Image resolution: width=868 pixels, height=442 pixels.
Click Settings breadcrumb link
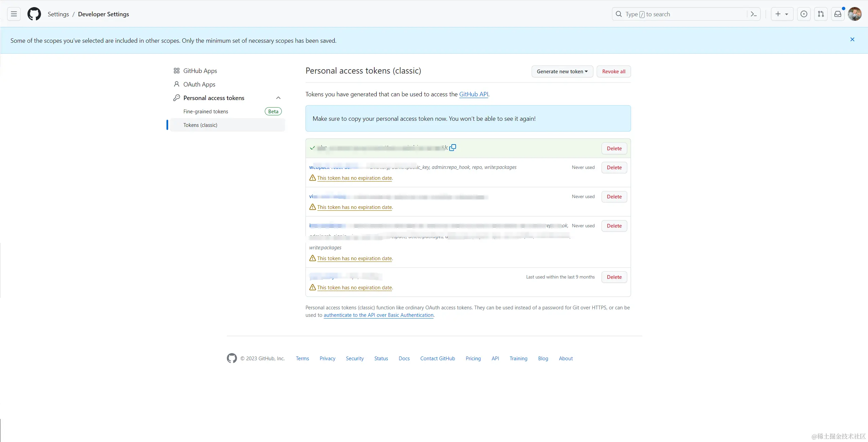tap(58, 14)
